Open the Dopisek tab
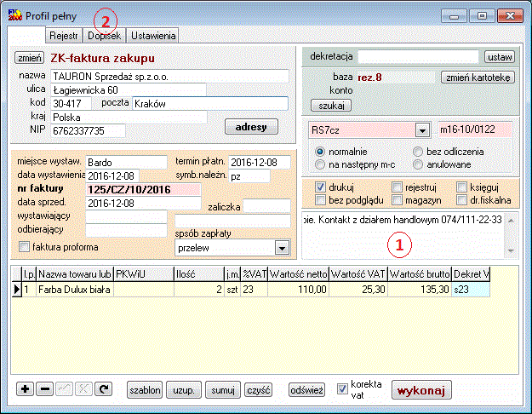Viewport: 532px width, 414px height. (x=104, y=36)
